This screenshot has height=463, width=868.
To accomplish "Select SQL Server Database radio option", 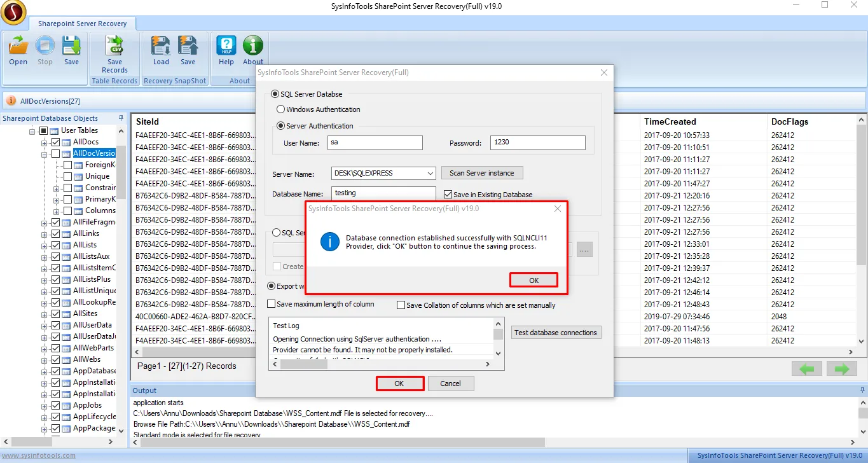I will (275, 94).
